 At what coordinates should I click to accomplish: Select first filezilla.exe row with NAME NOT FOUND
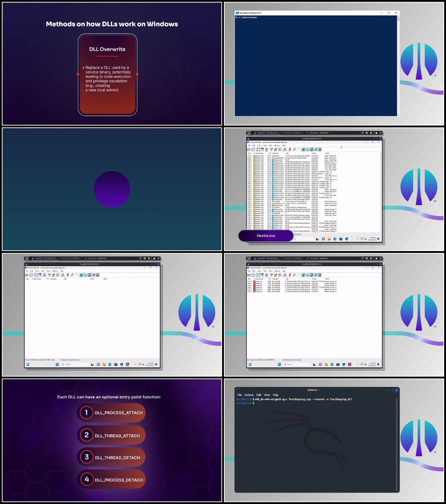292,282
